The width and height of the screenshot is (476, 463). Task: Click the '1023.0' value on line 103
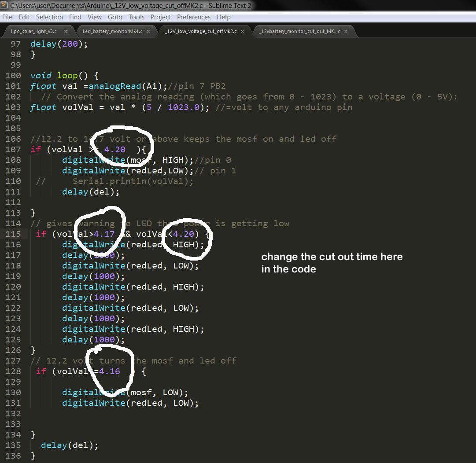click(184, 107)
